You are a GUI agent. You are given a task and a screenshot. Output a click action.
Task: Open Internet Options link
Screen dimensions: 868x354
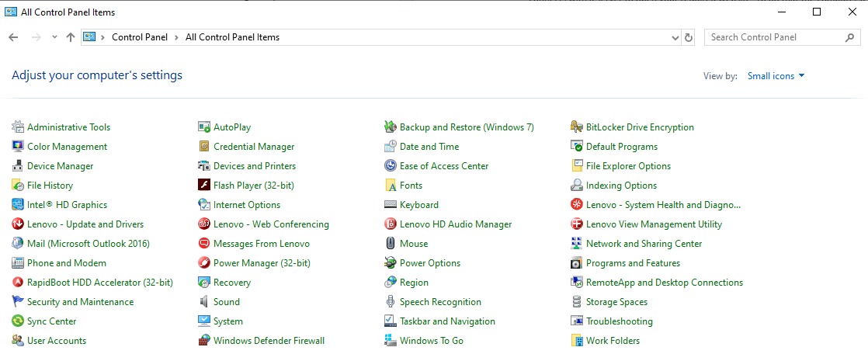click(247, 205)
